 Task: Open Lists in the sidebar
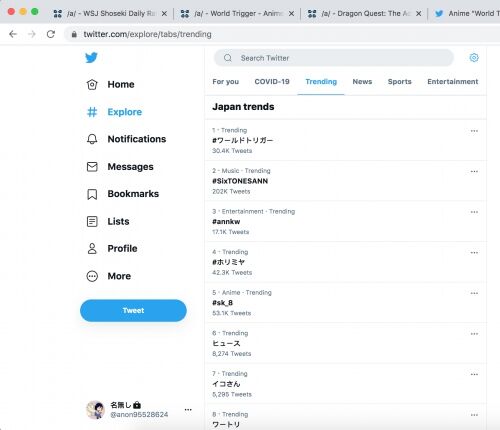(x=108, y=221)
